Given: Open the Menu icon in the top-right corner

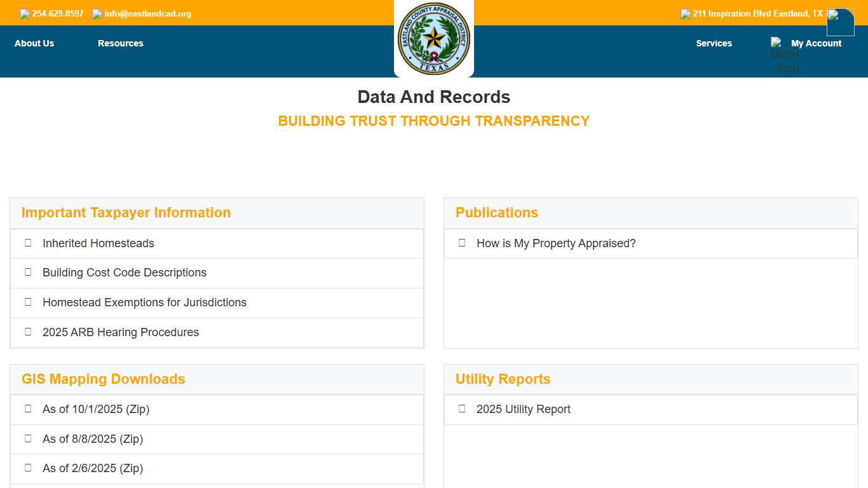Looking at the screenshot, I should [840, 22].
